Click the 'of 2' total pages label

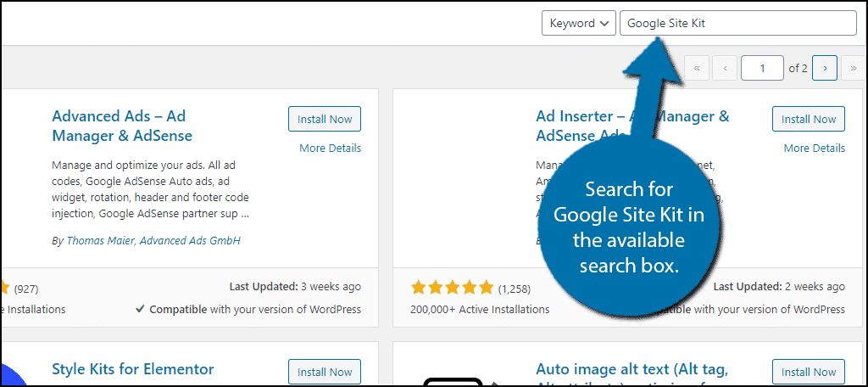coord(798,69)
